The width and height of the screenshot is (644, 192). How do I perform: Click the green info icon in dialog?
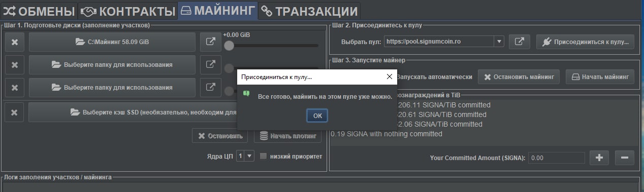(x=246, y=94)
